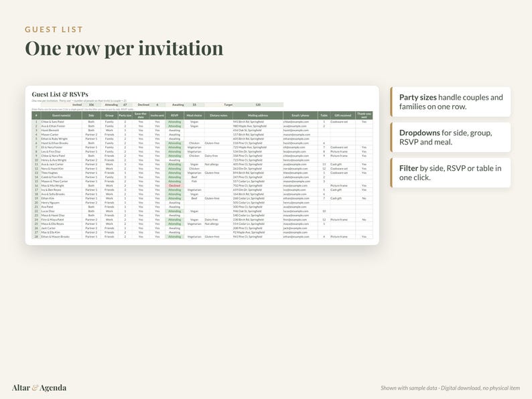Click the 'GUEST LIST' section label
This screenshot has width=532, height=399.
pyautogui.click(x=54, y=29)
